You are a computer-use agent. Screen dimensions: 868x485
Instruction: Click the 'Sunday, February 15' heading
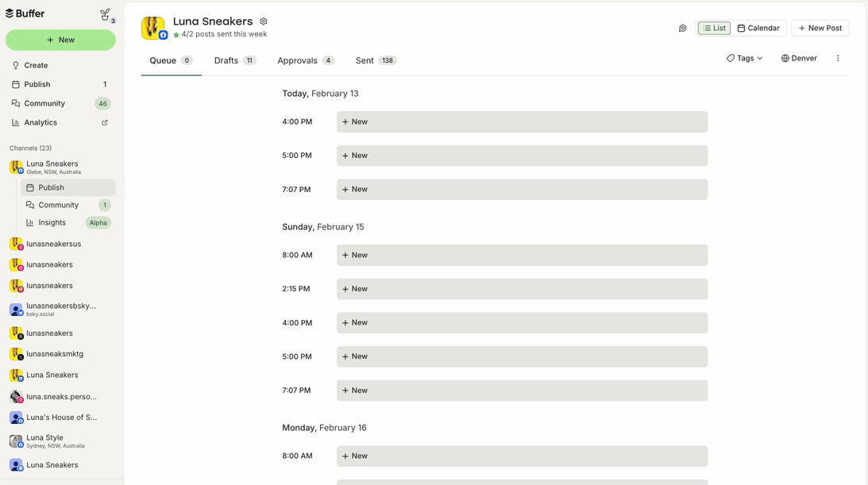point(323,227)
